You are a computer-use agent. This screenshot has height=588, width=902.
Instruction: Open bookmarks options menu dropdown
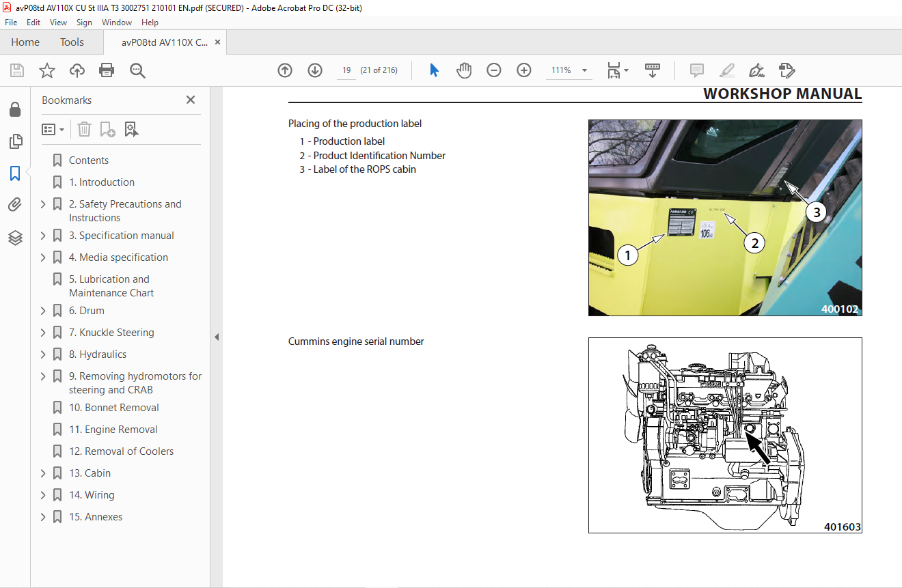(53, 129)
